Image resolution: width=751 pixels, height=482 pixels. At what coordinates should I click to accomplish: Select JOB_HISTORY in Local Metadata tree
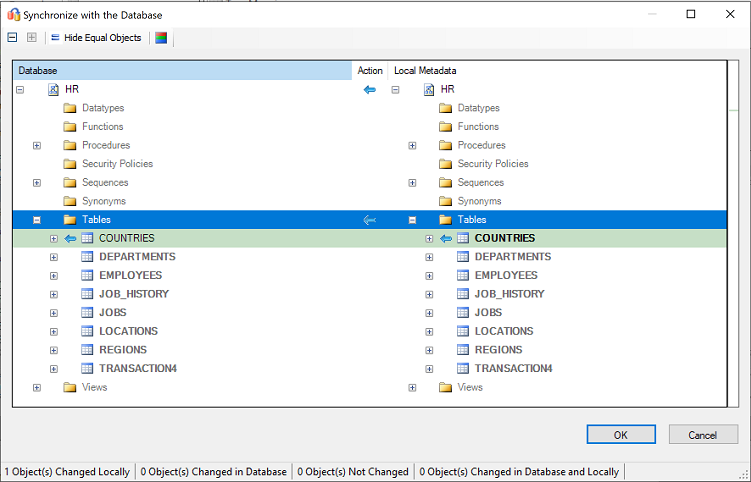tap(509, 294)
